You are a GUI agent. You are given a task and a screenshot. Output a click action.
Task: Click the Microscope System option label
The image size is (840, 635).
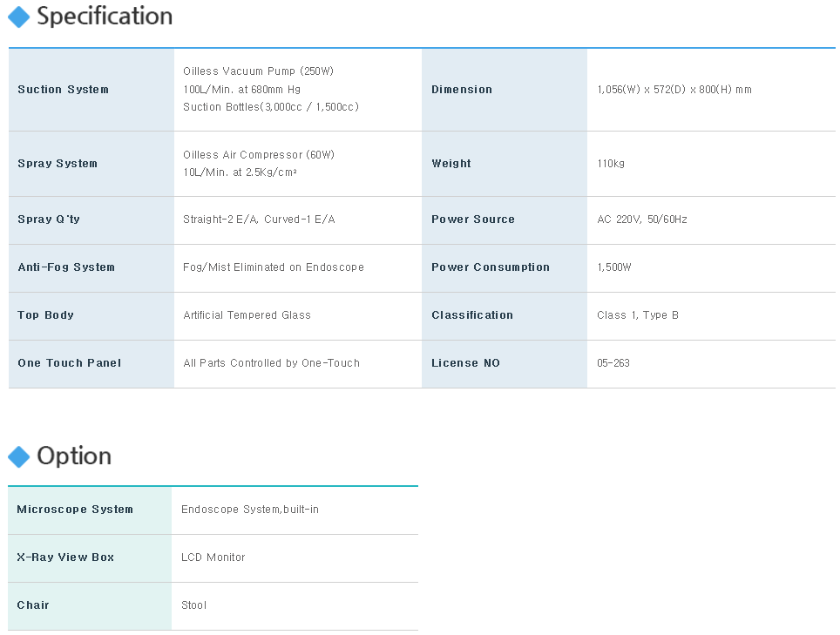point(75,510)
